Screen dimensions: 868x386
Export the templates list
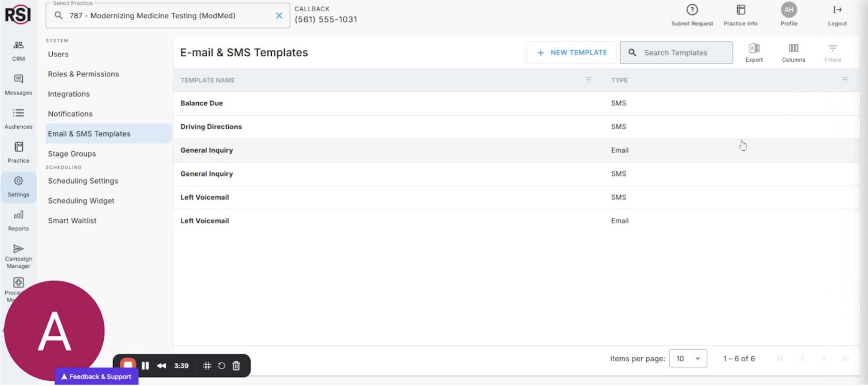tap(753, 53)
